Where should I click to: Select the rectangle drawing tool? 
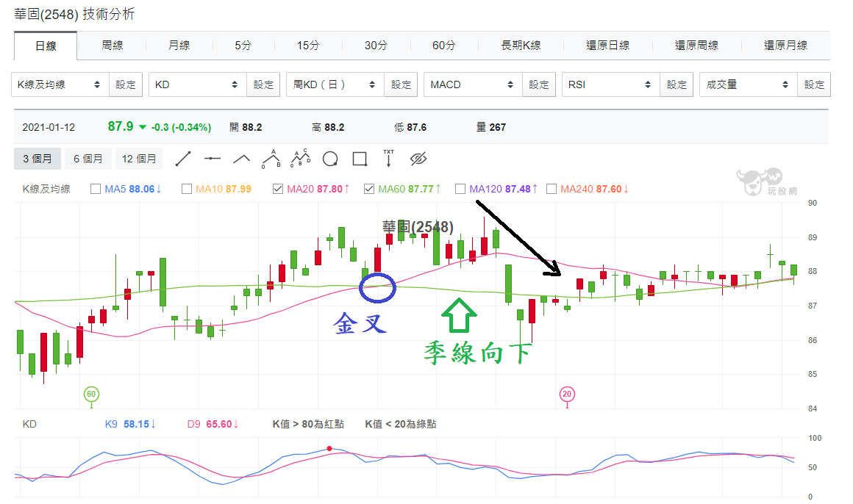(360, 159)
